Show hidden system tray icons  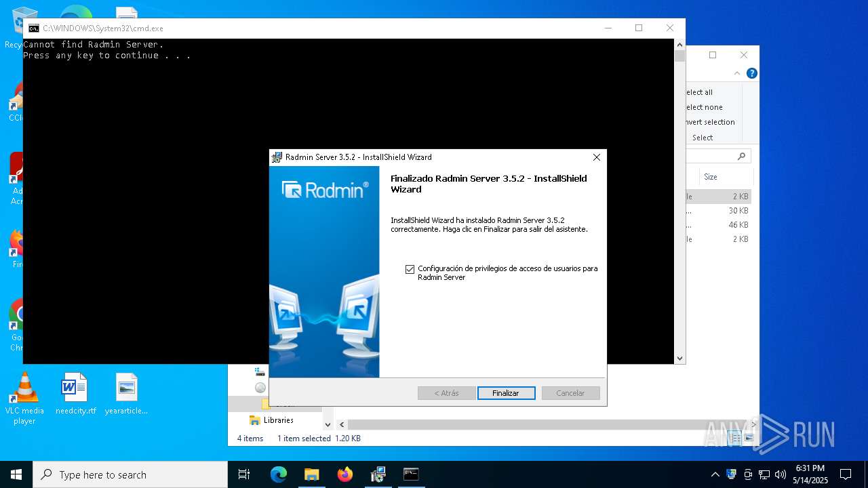tap(715, 474)
